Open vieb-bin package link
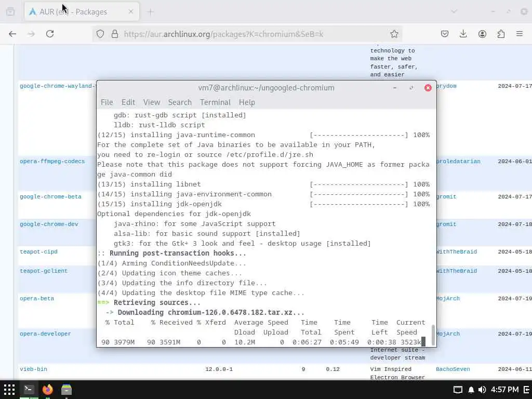The width and height of the screenshot is (532, 399). click(34, 369)
